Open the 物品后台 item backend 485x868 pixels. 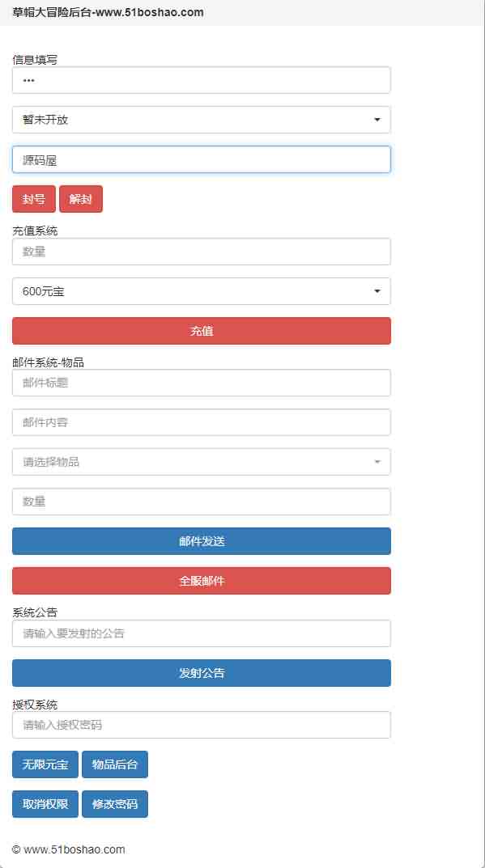click(x=115, y=764)
